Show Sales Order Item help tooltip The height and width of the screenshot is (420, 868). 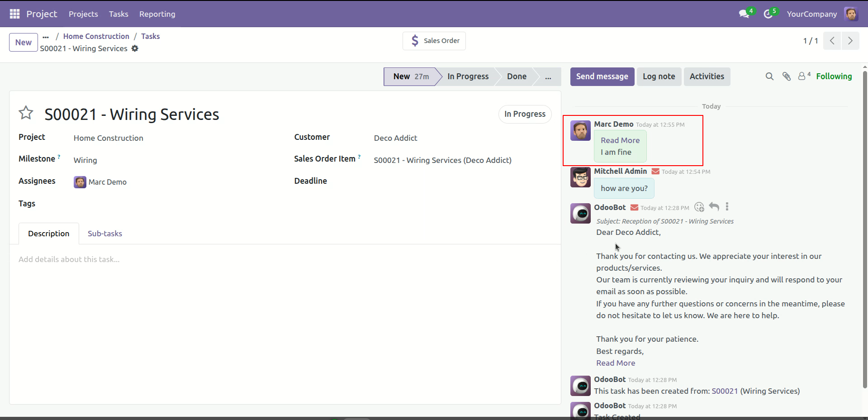tap(359, 157)
